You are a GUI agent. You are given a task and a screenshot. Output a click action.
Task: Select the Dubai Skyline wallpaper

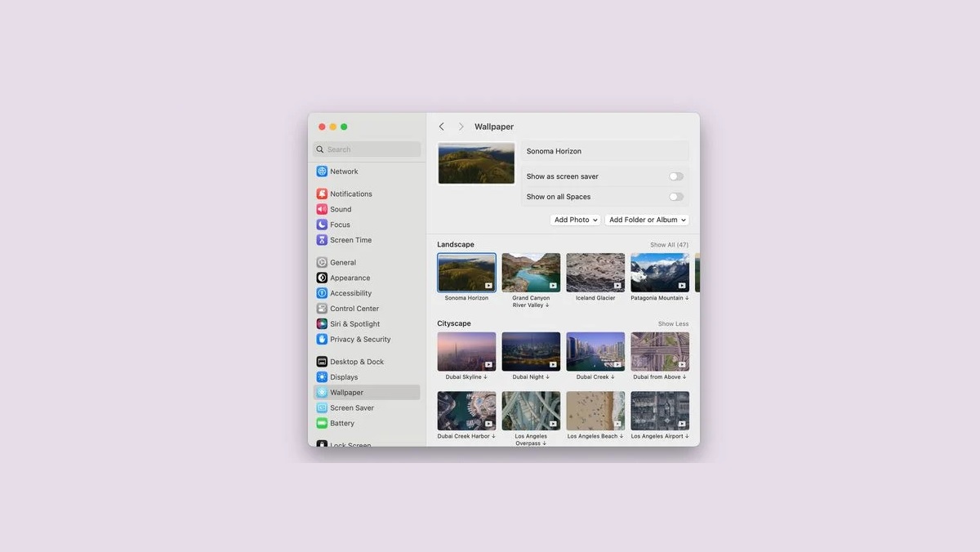click(466, 351)
